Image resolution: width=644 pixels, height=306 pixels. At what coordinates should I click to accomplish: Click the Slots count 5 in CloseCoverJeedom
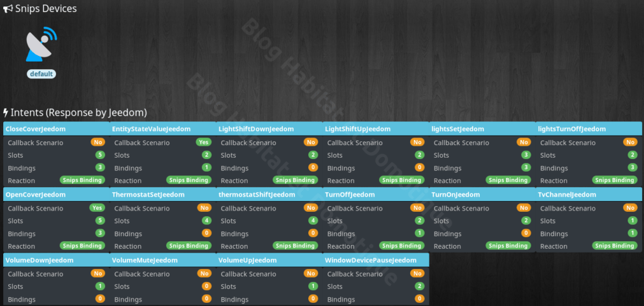point(100,155)
